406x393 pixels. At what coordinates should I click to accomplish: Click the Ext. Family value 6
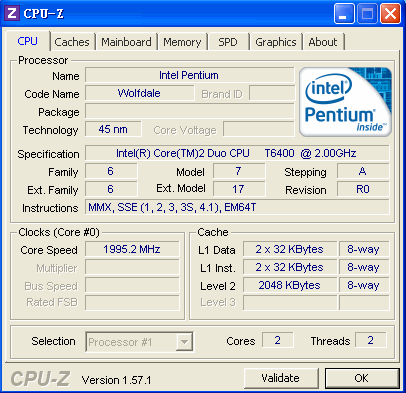coord(111,189)
